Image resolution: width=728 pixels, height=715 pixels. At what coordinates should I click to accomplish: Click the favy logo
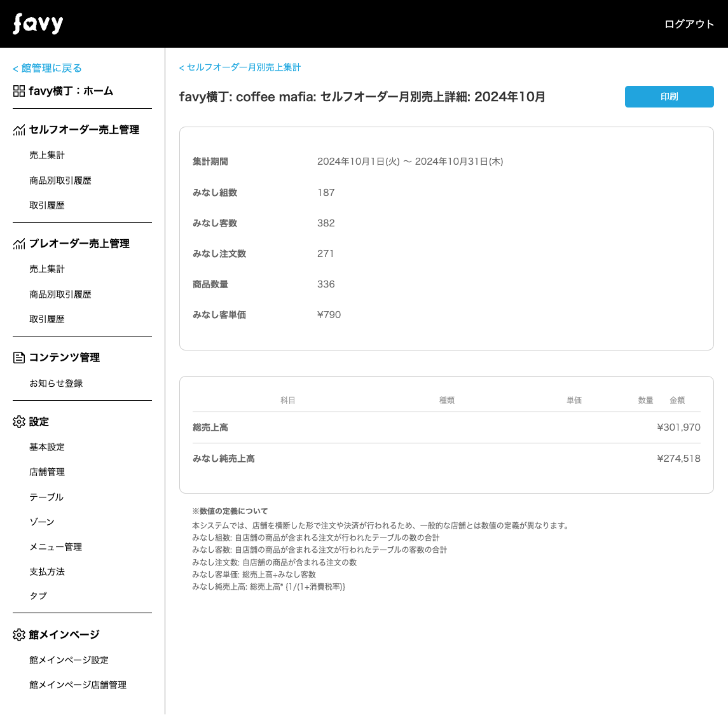38,24
